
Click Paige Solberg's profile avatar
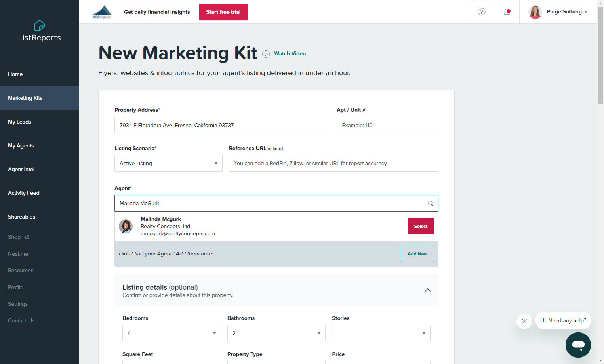pos(535,12)
